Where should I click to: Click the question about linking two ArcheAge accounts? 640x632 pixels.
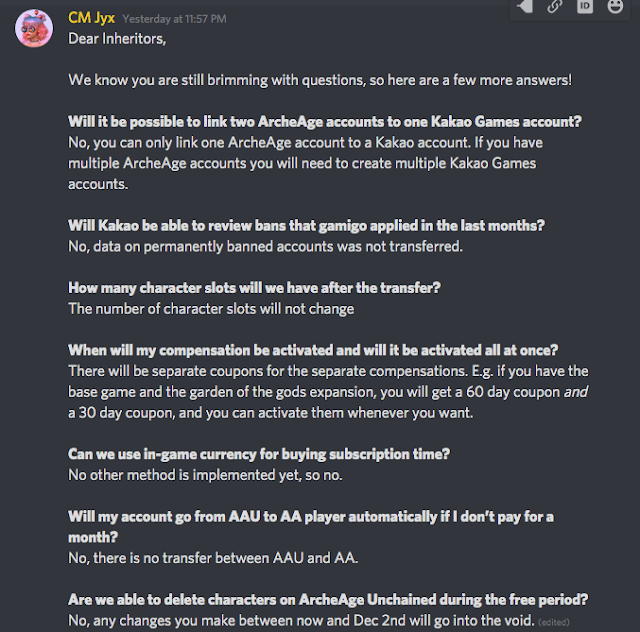pos(325,122)
